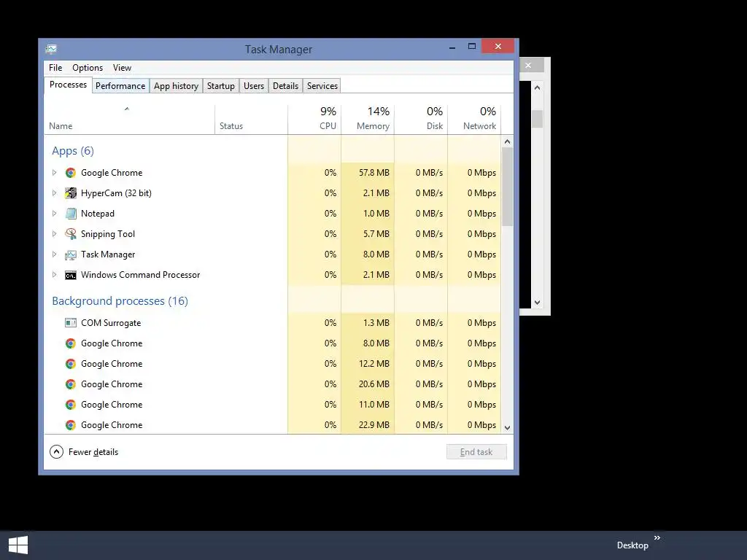Viewport: 747px width, 560px height.
Task: Sort by the Memory column header
Action: pos(368,120)
